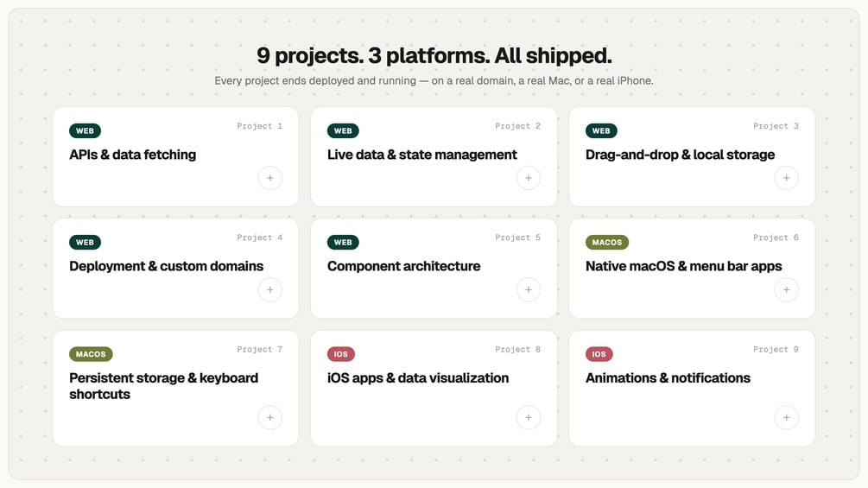
Task: Expand Animations & notifications plus icon
Action: tap(786, 418)
